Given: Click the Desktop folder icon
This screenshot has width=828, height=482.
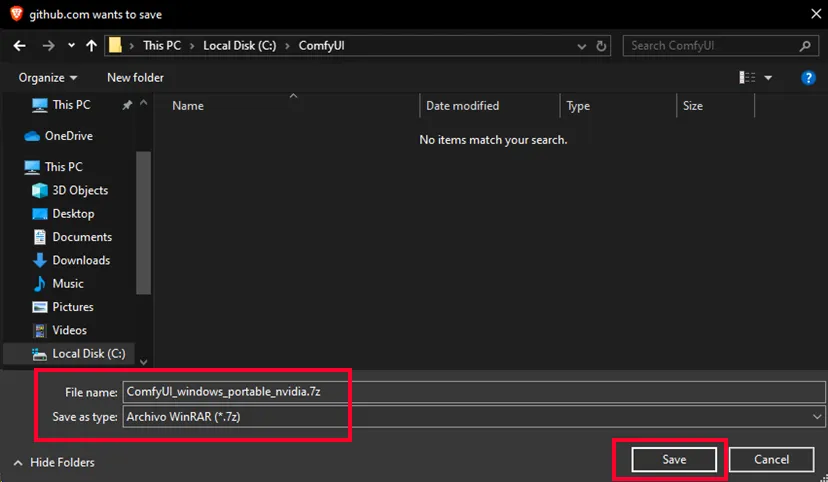Looking at the screenshot, I should 40,214.
